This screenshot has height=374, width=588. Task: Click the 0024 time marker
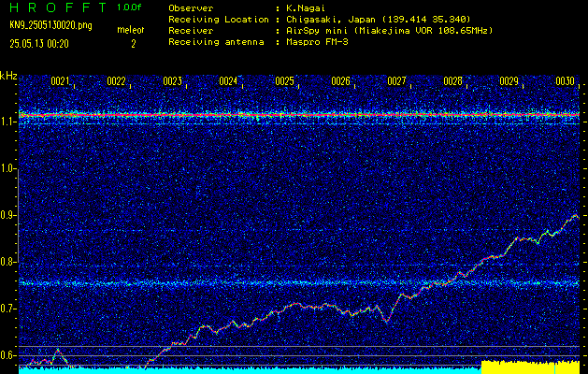[228, 81]
